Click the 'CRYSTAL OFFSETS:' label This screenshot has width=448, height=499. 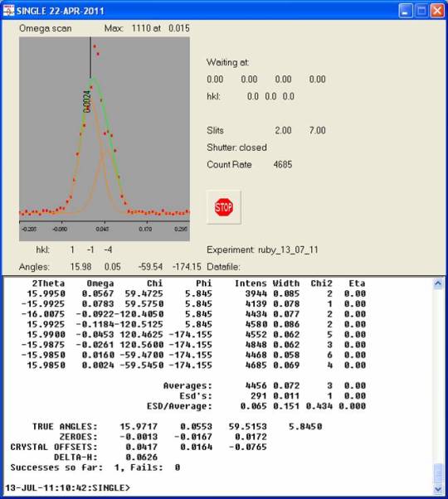point(54,447)
